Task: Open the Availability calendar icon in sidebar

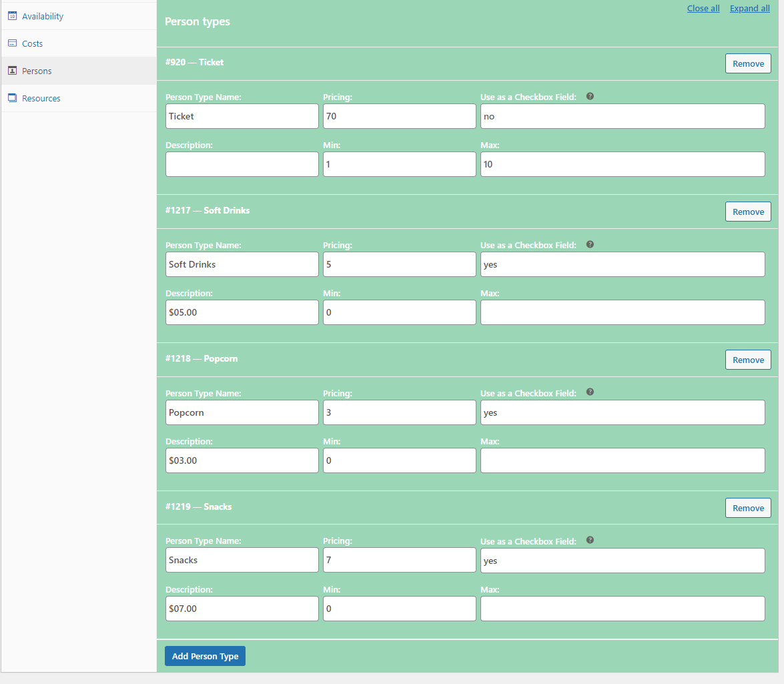Action: coord(12,15)
